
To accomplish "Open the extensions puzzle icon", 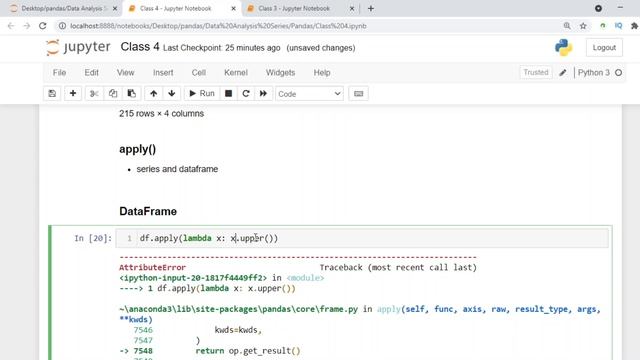I will 634,26.
